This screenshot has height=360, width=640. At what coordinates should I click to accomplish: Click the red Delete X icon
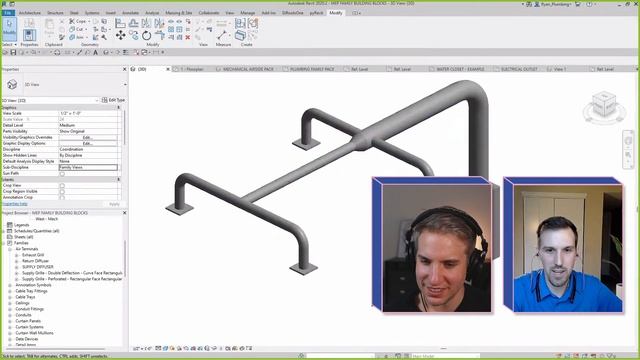coord(188,37)
